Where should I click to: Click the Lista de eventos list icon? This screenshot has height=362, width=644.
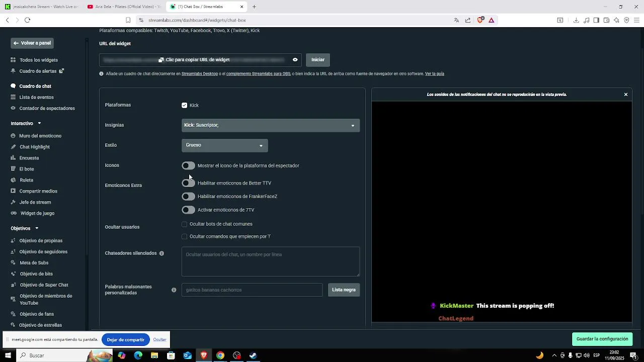[x=13, y=97]
